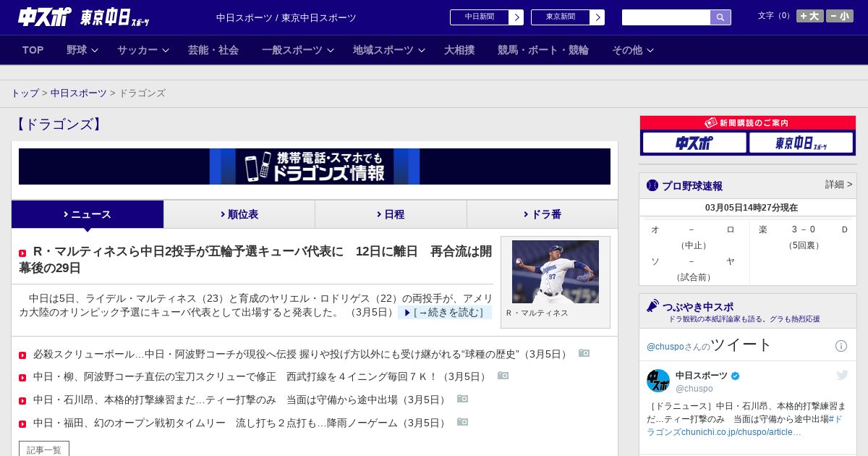Click camera icon beside 中日・柳 article
This screenshot has width=868, height=456.
point(503,376)
